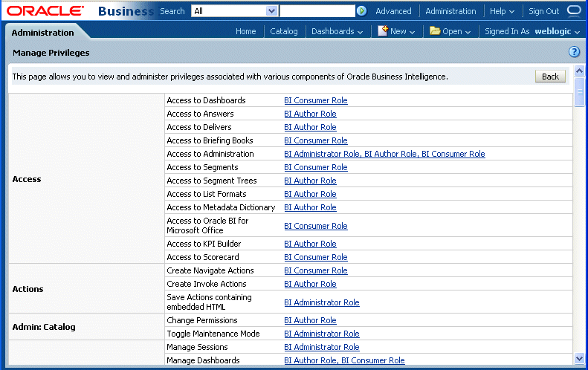Open the Signed In As weblogic menu
Screen dimensions: 588x370
pyautogui.click(x=532, y=31)
